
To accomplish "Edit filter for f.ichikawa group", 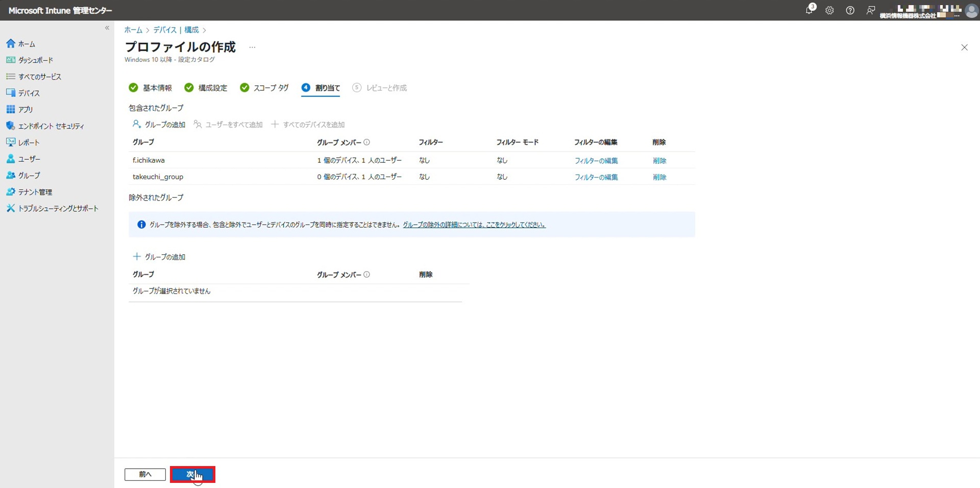I will [596, 161].
